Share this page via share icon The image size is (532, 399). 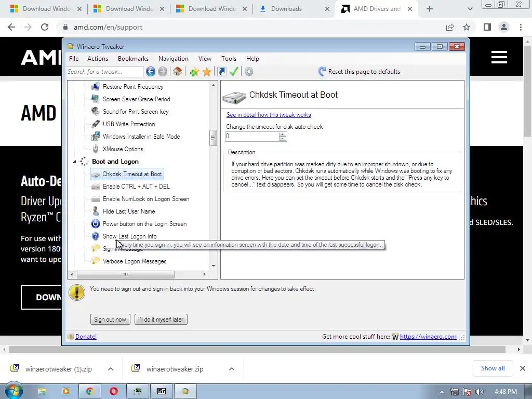click(450, 27)
